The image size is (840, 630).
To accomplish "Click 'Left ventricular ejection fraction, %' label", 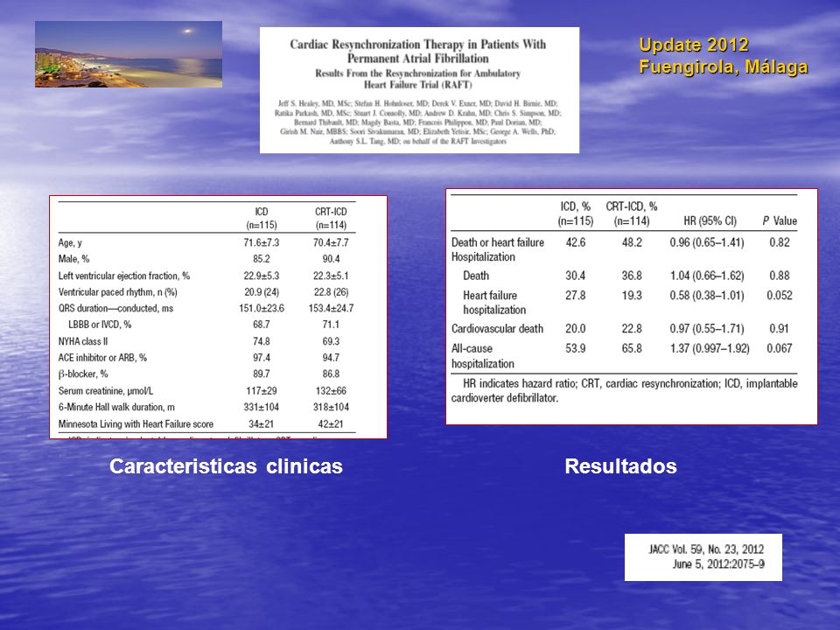I will [123, 276].
